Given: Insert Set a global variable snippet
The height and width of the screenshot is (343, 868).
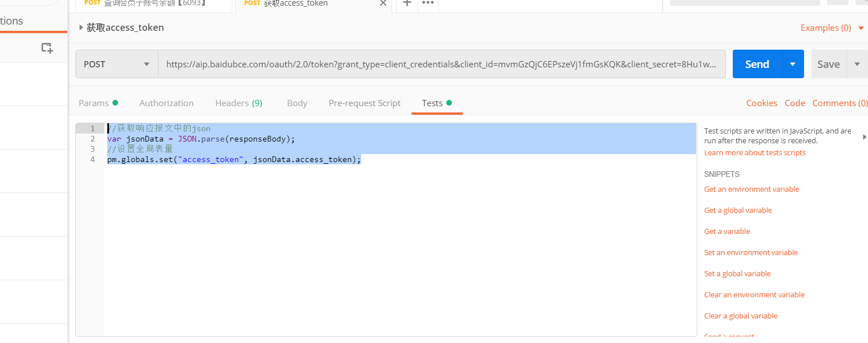Looking at the screenshot, I should click(x=737, y=273).
